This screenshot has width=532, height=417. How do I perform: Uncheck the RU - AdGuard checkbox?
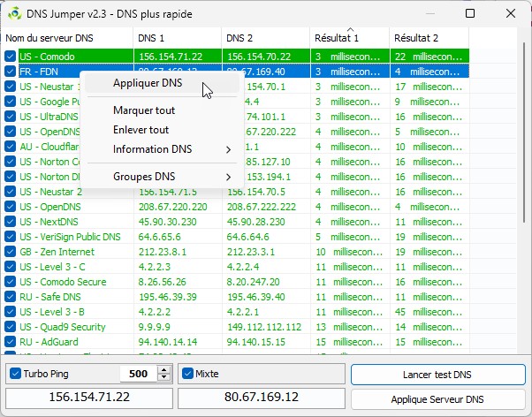tap(11, 342)
